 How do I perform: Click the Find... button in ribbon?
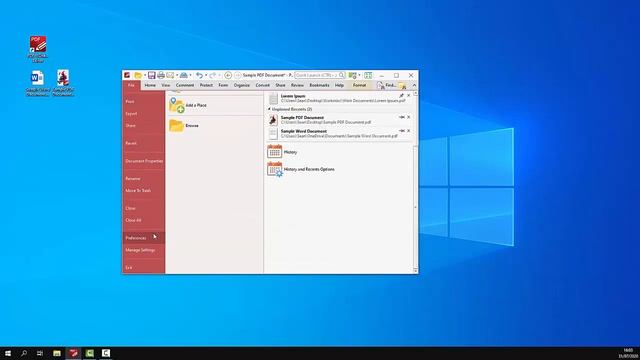click(386, 85)
